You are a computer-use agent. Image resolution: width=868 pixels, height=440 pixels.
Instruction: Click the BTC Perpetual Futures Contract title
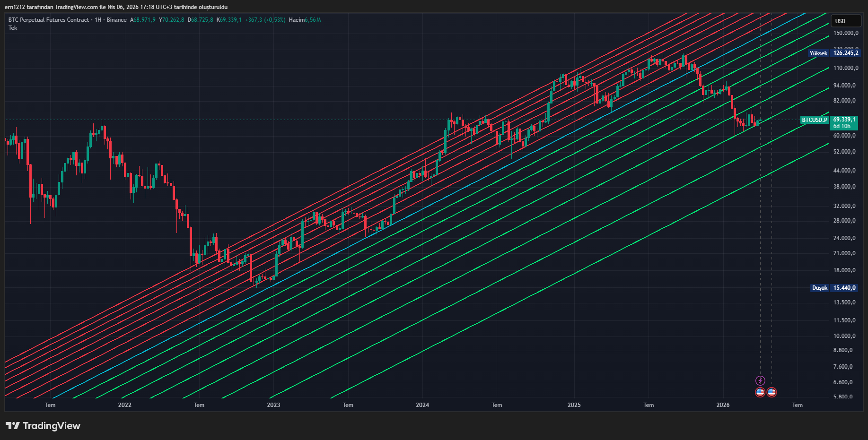49,20
